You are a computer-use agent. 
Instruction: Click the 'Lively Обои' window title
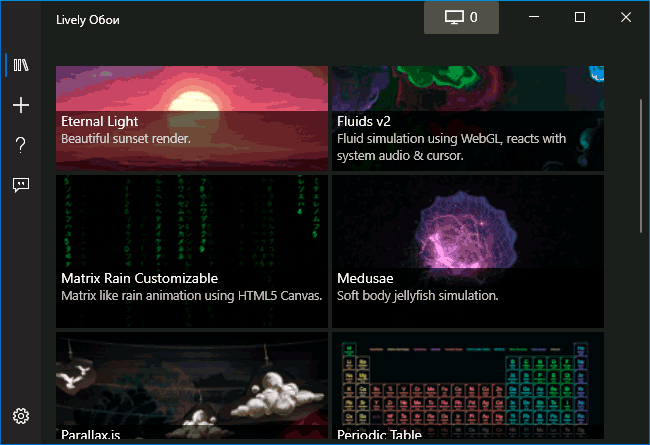click(x=88, y=20)
